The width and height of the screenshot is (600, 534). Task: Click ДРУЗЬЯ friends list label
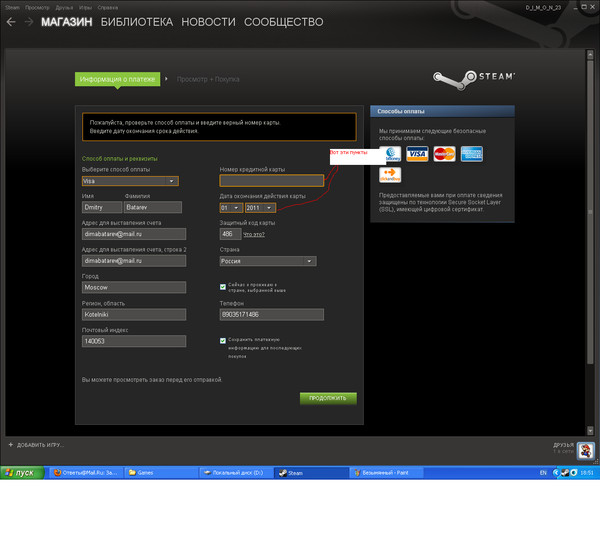[563, 445]
